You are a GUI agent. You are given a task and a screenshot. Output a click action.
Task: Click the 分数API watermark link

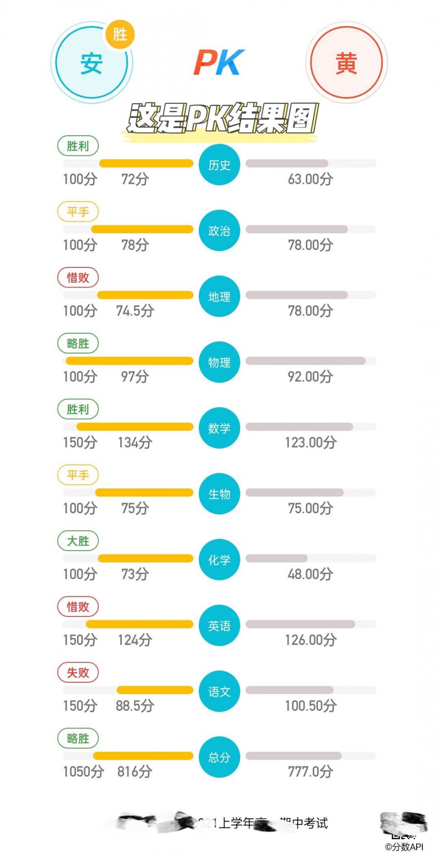click(x=404, y=847)
